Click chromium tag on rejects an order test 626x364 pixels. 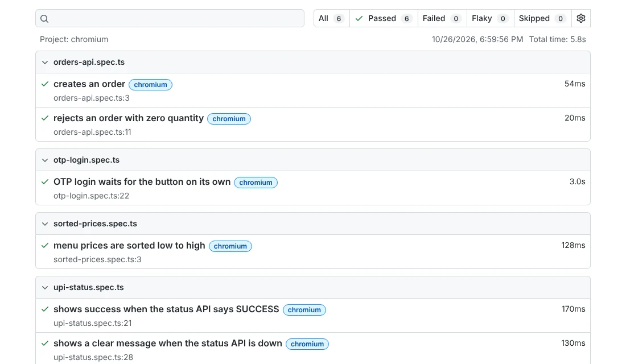point(229,119)
